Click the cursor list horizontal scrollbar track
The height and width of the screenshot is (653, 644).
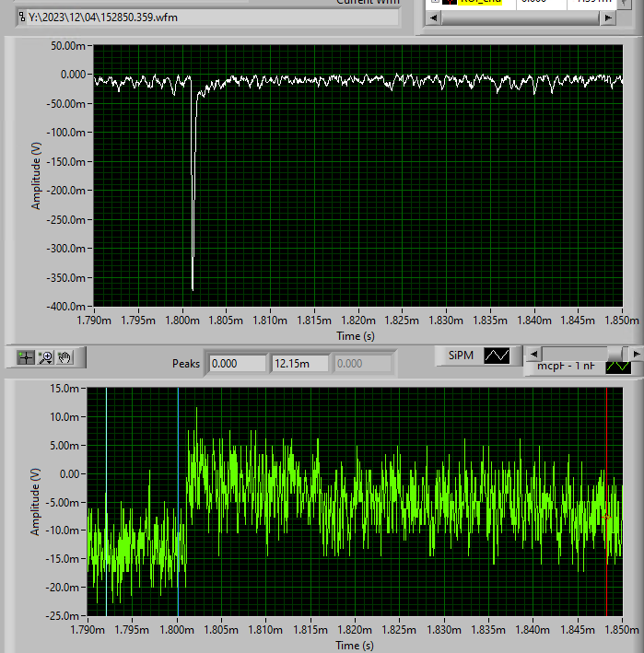[521, 17]
